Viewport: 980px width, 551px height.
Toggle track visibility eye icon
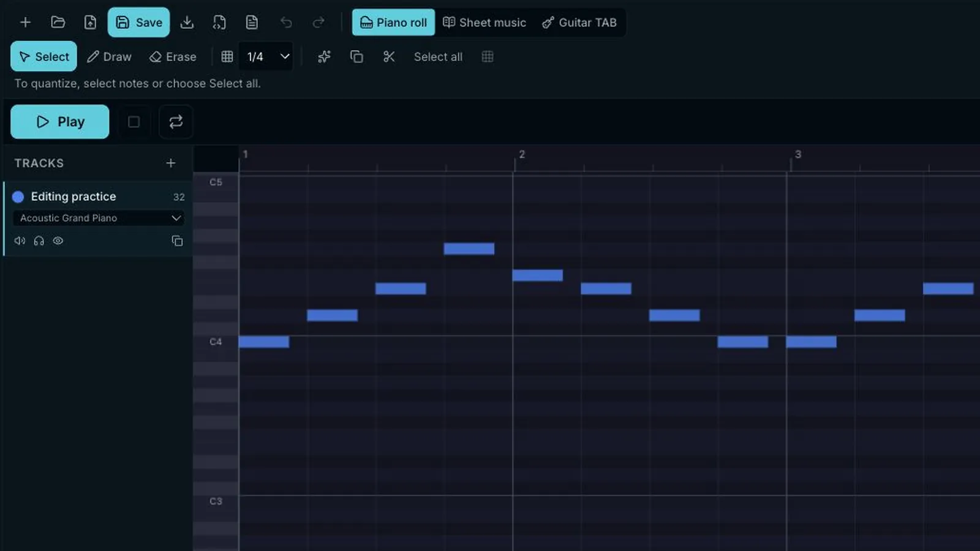[x=58, y=241]
